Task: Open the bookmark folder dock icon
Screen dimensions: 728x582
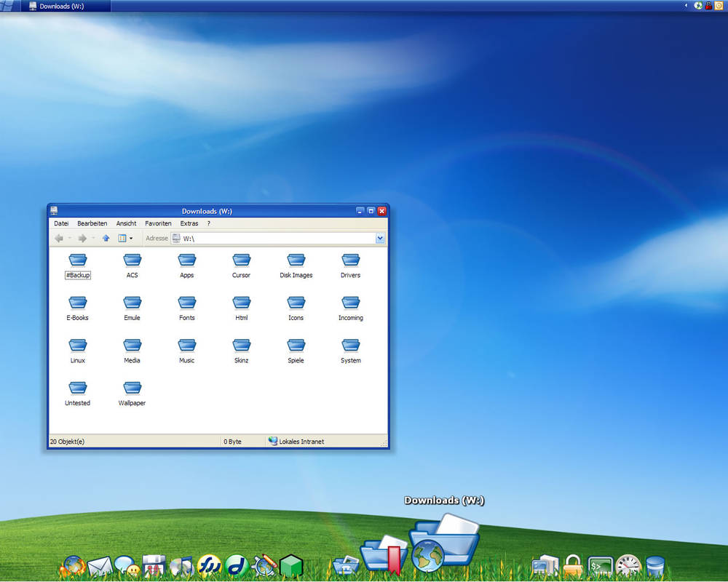Action: 384,555
